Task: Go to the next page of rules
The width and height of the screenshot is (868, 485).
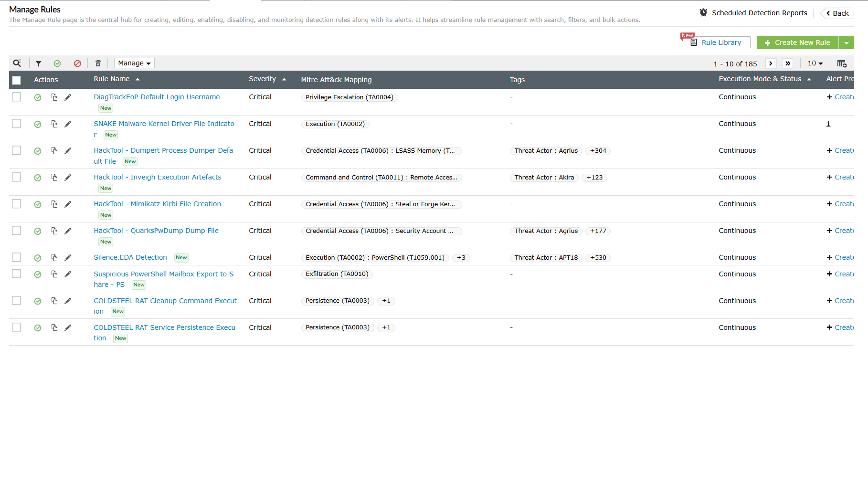Action: pos(771,63)
